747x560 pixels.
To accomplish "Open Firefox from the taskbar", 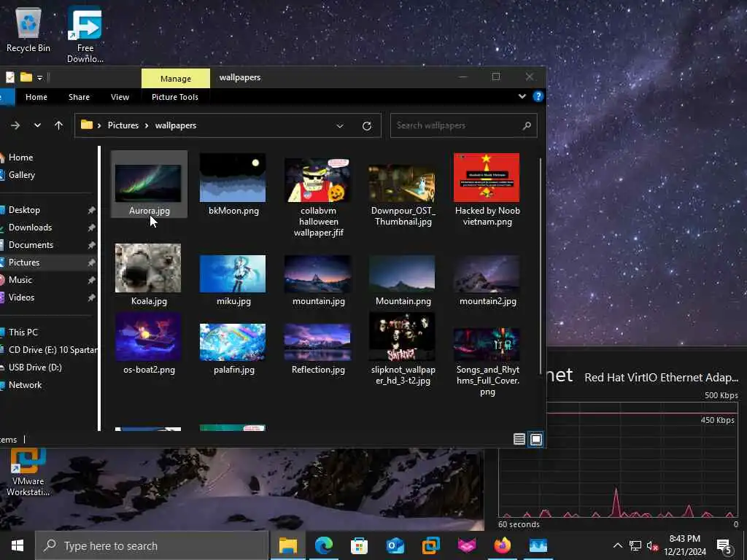I will [x=502, y=545].
